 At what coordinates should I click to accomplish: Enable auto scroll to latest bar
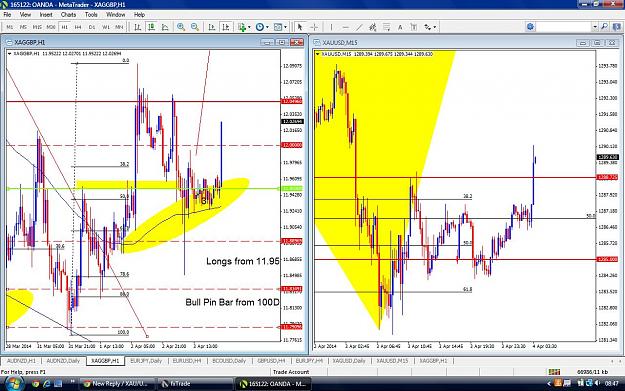(x=212, y=27)
